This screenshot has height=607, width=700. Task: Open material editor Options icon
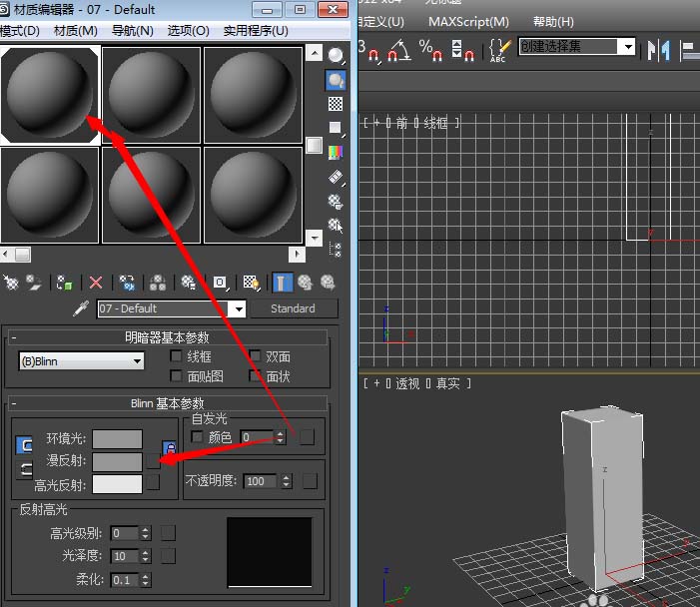click(x=336, y=202)
